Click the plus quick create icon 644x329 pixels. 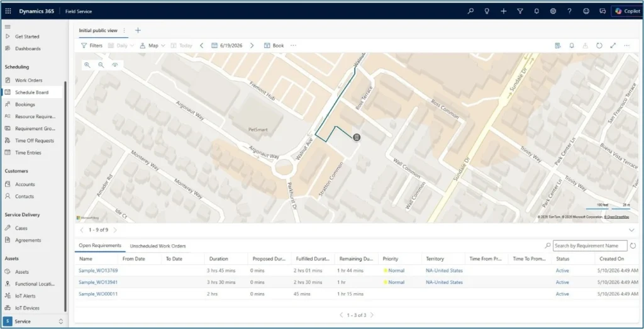click(504, 11)
